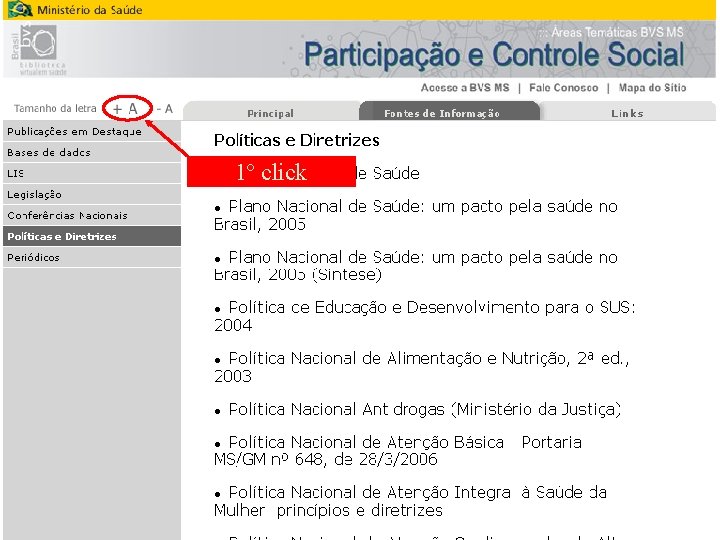Viewport: 720px width, 540px height.
Task: Click the Tamanho da letra label
Action: tap(55, 108)
